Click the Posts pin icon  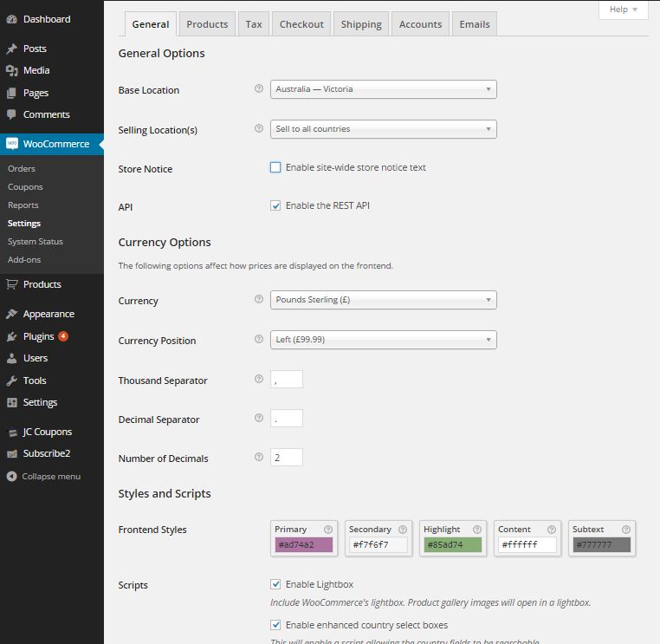(12, 49)
